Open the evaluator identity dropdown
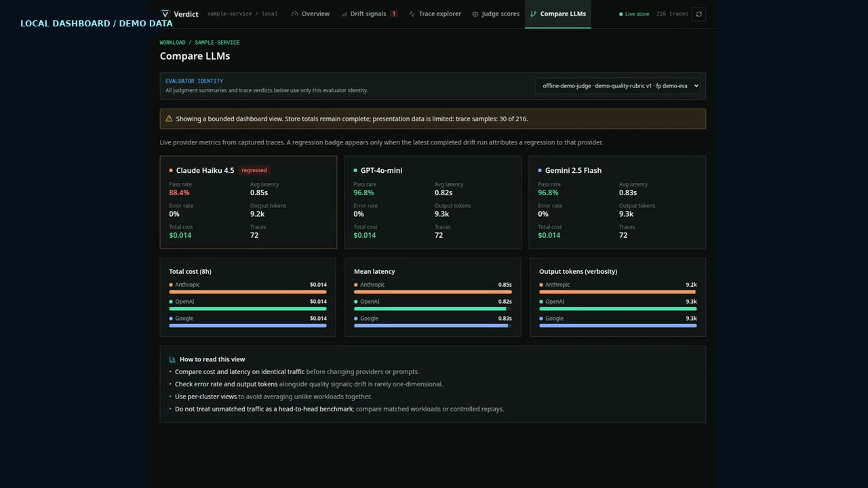This screenshot has height=488, width=868. [618, 85]
